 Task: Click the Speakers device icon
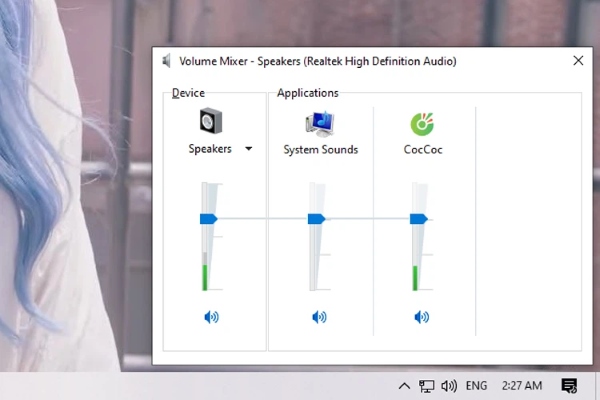211,121
